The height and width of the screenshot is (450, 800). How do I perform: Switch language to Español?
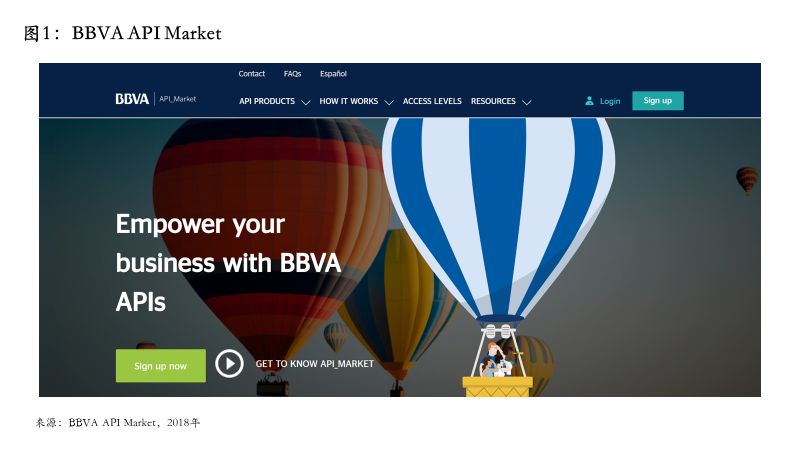[x=333, y=73]
